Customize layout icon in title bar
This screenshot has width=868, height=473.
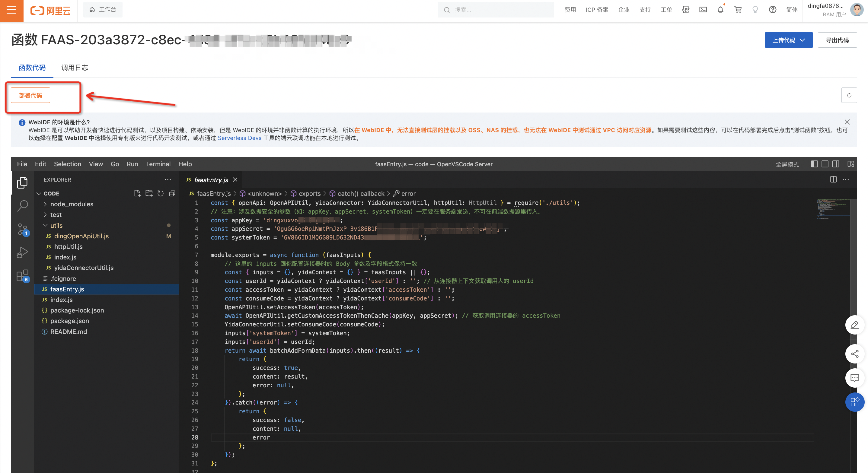pyautogui.click(x=851, y=164)
